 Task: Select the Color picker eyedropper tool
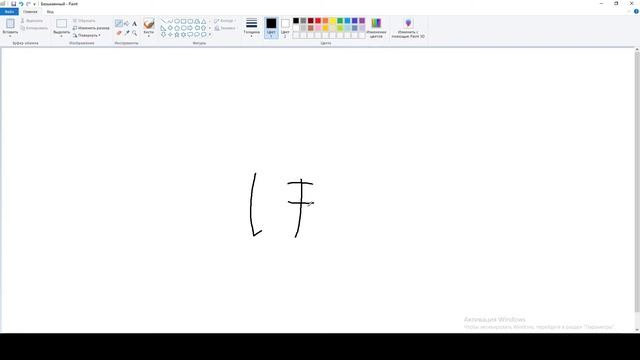(x=127, y=33)
